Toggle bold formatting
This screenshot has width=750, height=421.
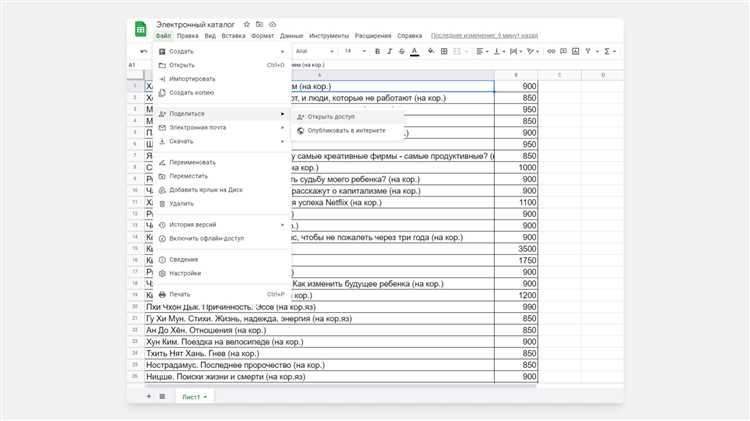[377, 51]
